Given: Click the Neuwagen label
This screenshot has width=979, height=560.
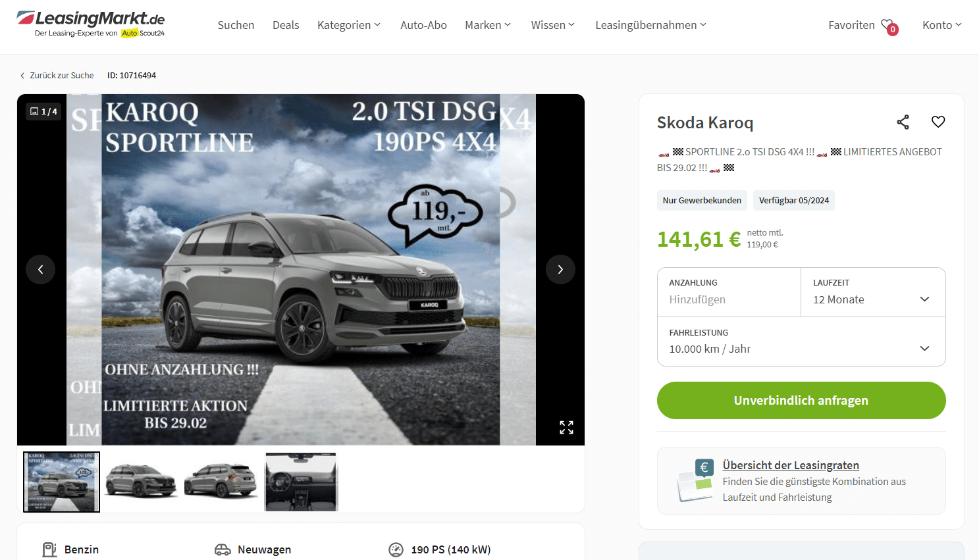Looking at the screenshot, I should point(264,549).
